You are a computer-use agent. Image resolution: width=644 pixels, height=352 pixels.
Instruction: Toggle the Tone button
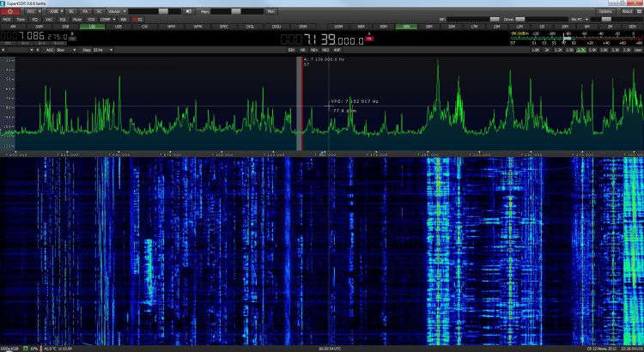(21, 19)
